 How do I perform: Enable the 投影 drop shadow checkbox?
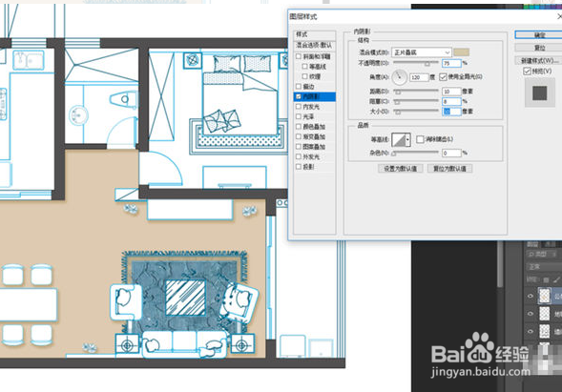[x=299, y=167]
